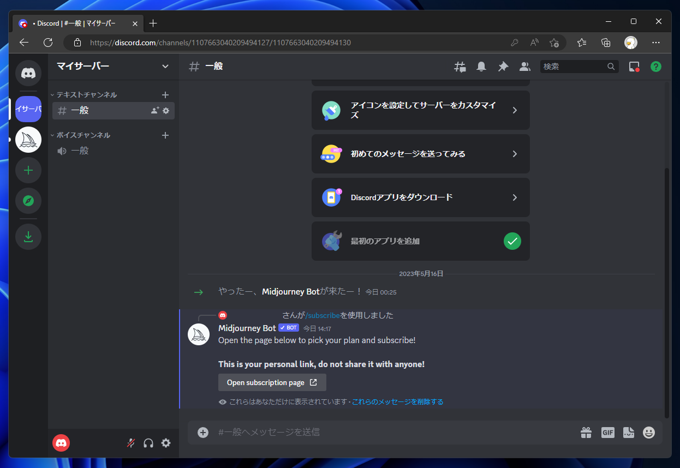Click the search magnifier icon
The height and width of the screenshot is (468, 680).
[x=611, y=66]
